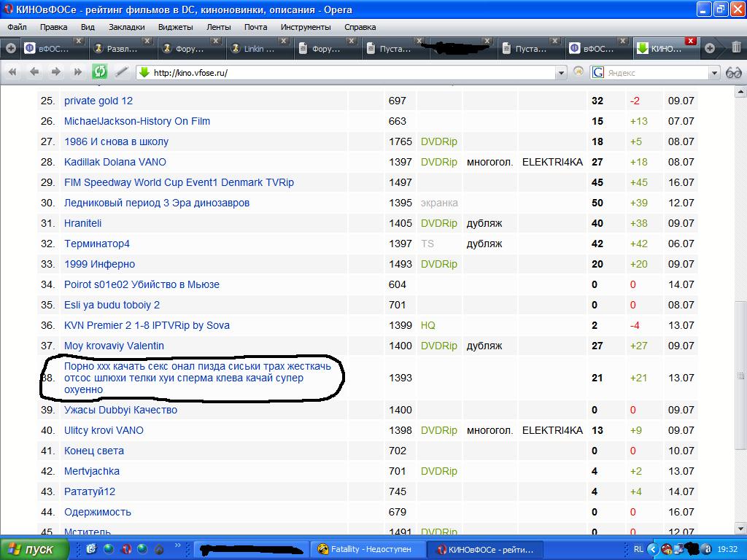Click the Rewind navigation button

[x=12, y=72]
